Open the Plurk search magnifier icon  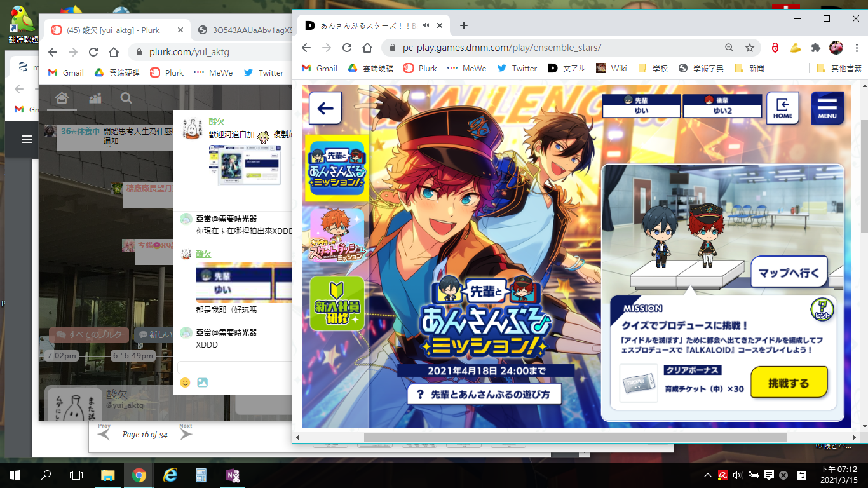click(x=126, y=98)
